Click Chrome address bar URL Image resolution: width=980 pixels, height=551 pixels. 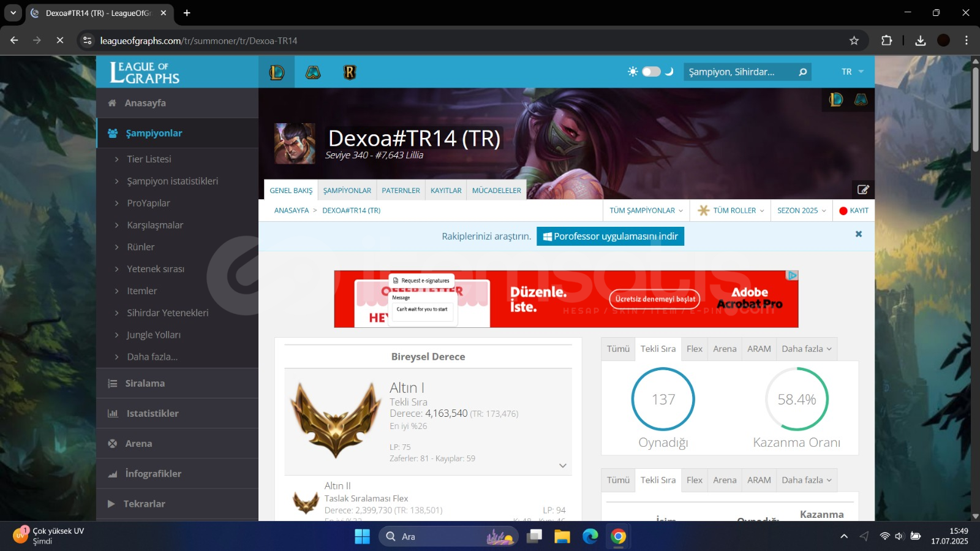(x=198, y=40)
